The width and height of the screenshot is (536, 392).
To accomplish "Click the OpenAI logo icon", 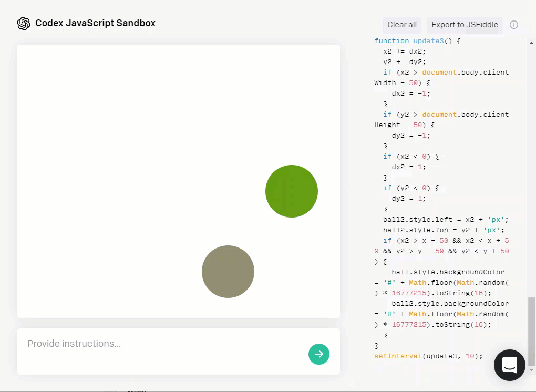I will (24, 24).
